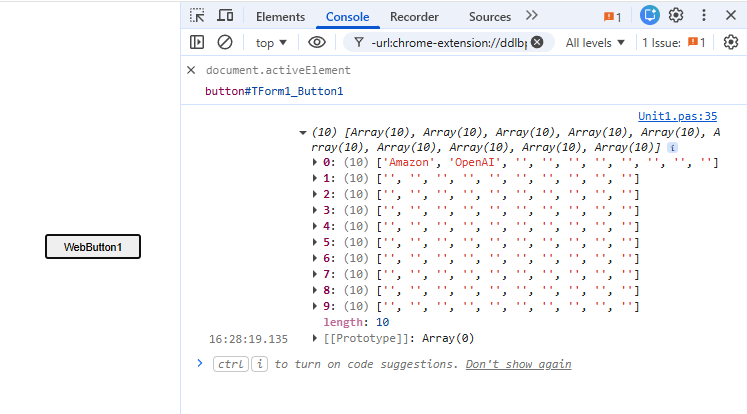
Task: Open the DevTools three-dot customize menu
Action: click(x=703, y=16)
